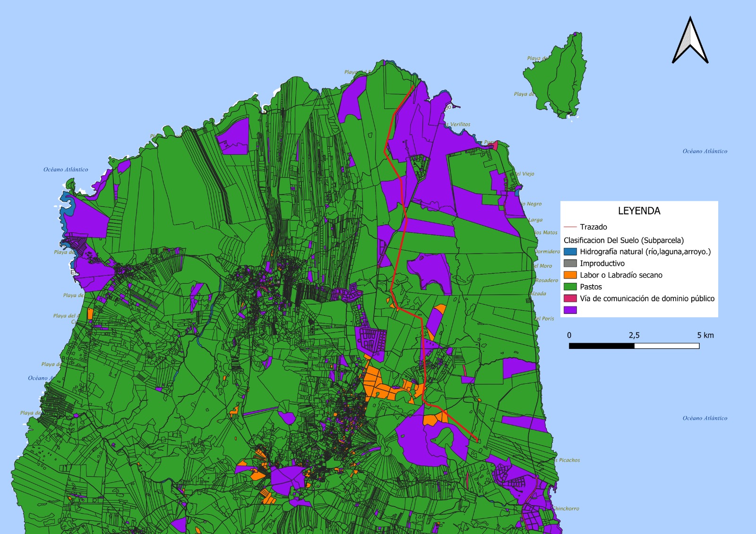Click the north arrow symbol

(690, 41)
